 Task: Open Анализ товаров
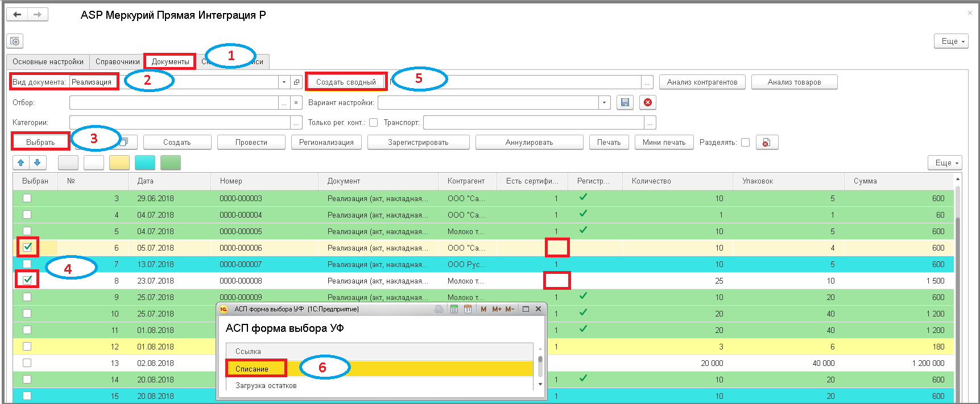click(795, 82)
